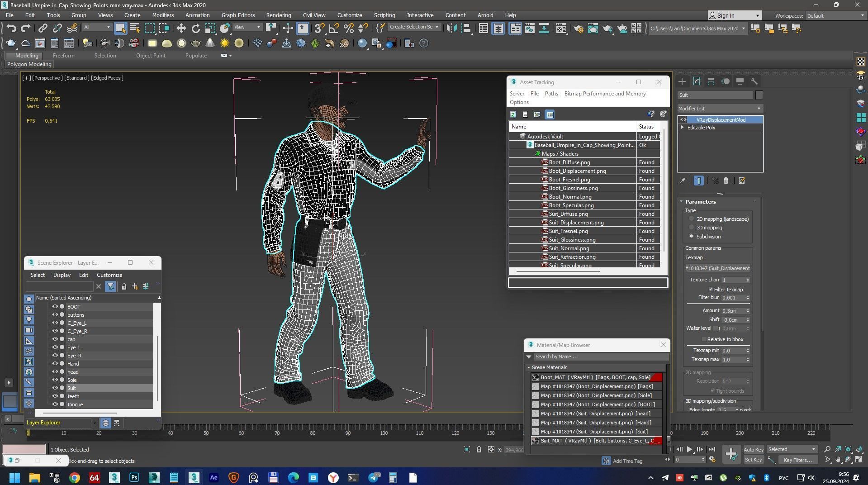Click the Texmap Suit_Displacement map button
The image size is (868, 485).
tap(718, 268)
